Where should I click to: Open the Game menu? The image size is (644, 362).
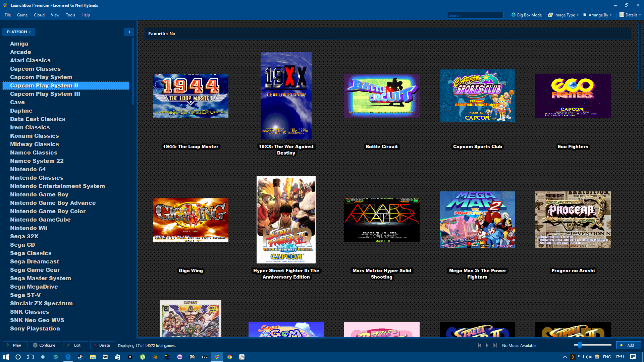22,15
